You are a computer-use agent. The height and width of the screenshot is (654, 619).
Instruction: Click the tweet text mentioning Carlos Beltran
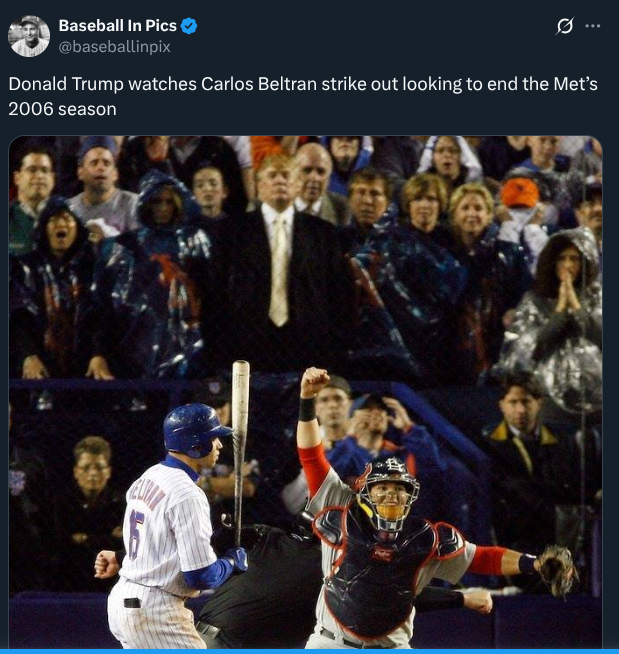[x=303, y=96]
